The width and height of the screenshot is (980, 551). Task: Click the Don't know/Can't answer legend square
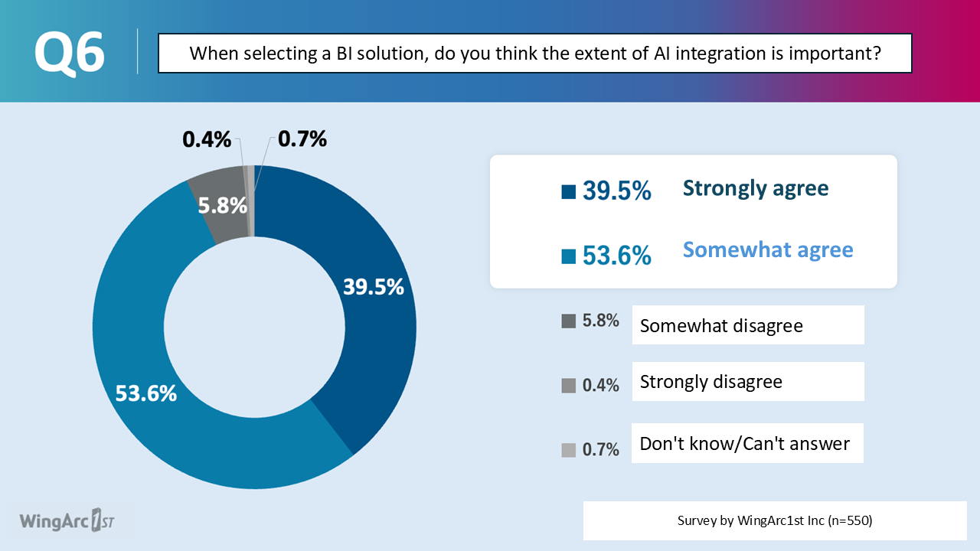(568, 450)
